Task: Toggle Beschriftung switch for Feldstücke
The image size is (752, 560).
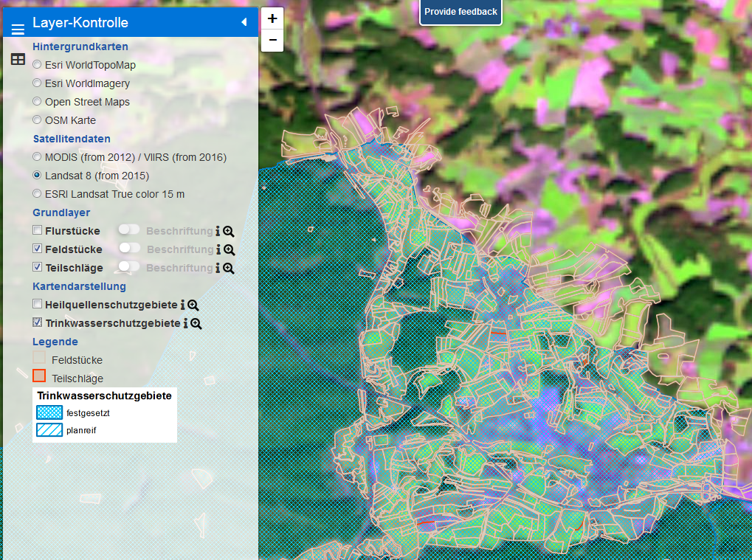Action: point(130,249)
